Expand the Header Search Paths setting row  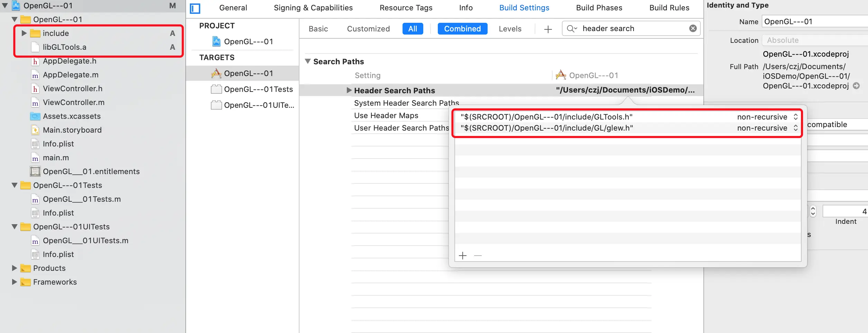tap(349, 90)
